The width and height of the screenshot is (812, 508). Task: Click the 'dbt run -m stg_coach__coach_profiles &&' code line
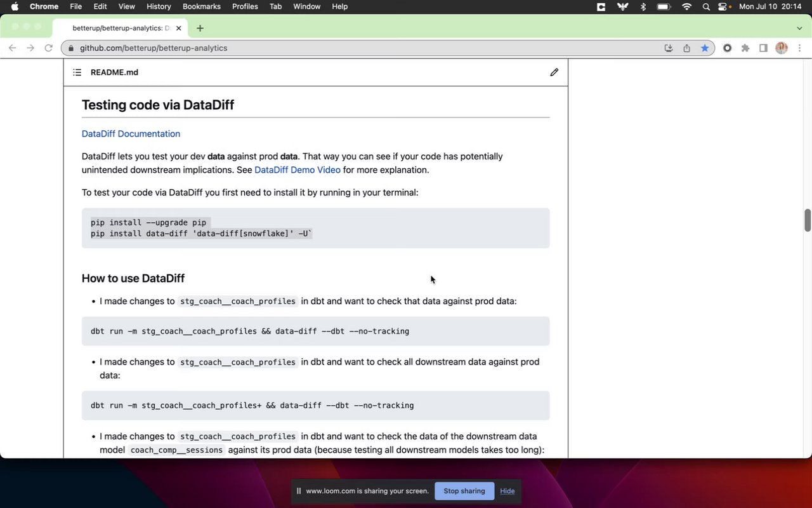pos(250,331)
